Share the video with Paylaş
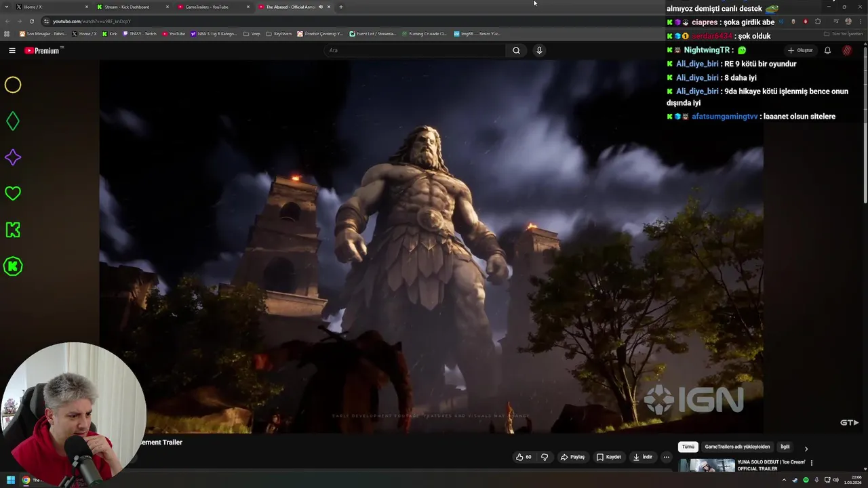Image resolution: width=868 pixels, height=488 pixels. 572,457
